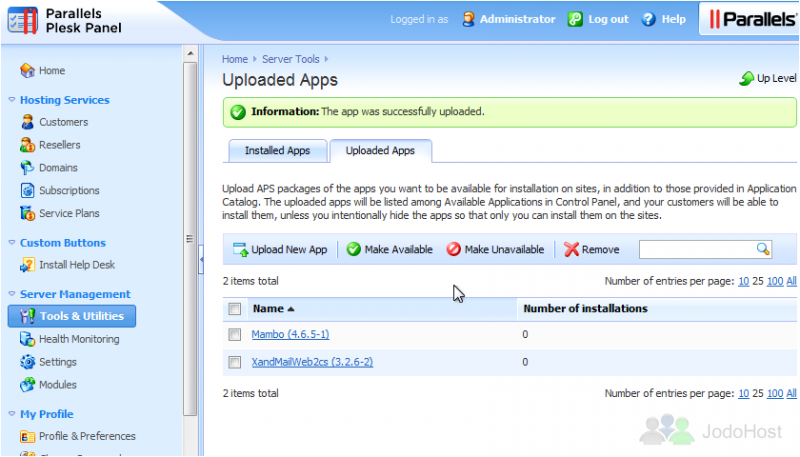
Task: Click the Profile & Preferences label
Action: tap(87, 436)
